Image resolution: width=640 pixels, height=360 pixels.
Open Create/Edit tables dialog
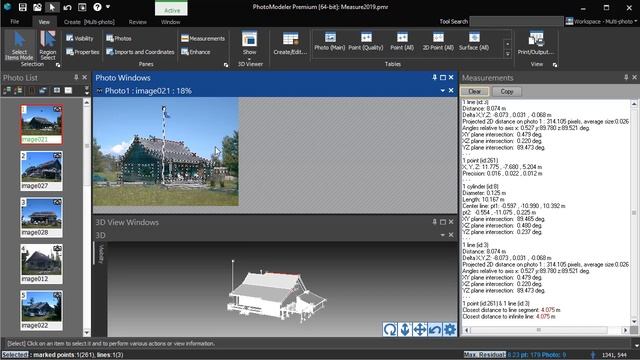click(290, 44)
